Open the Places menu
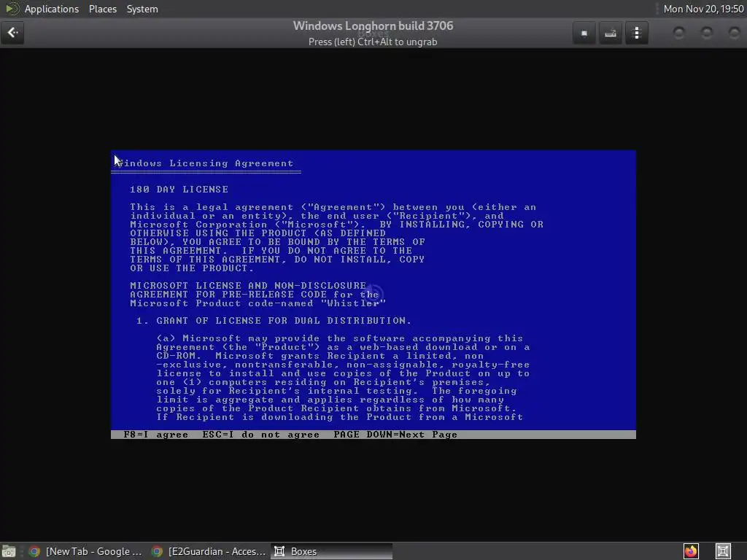 [102, 9]
